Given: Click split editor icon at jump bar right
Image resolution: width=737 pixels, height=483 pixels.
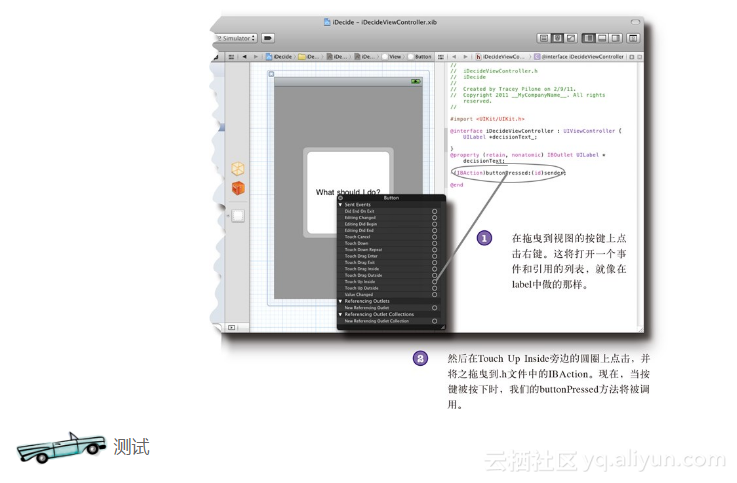Looking at the screenshot, I should coord(632,56).
